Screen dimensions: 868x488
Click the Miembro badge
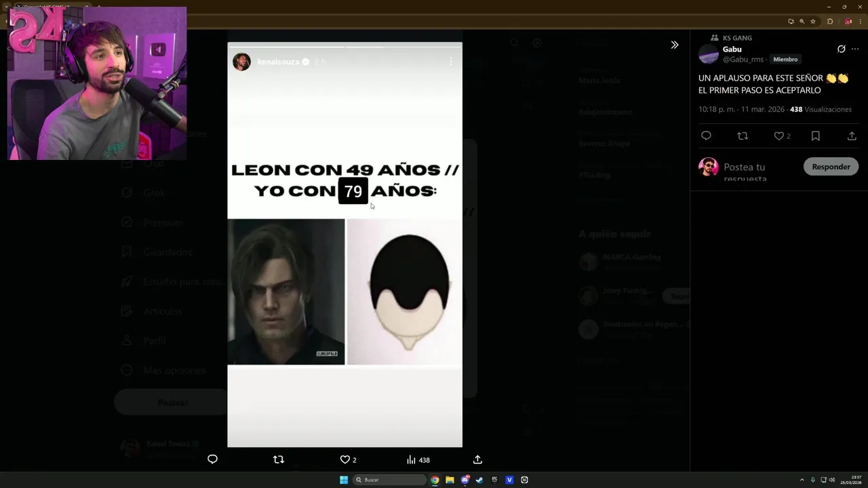point(785,60)
